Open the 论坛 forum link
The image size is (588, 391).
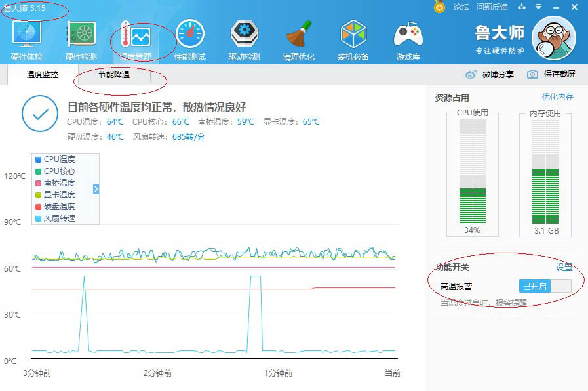(x=463, y=7)
